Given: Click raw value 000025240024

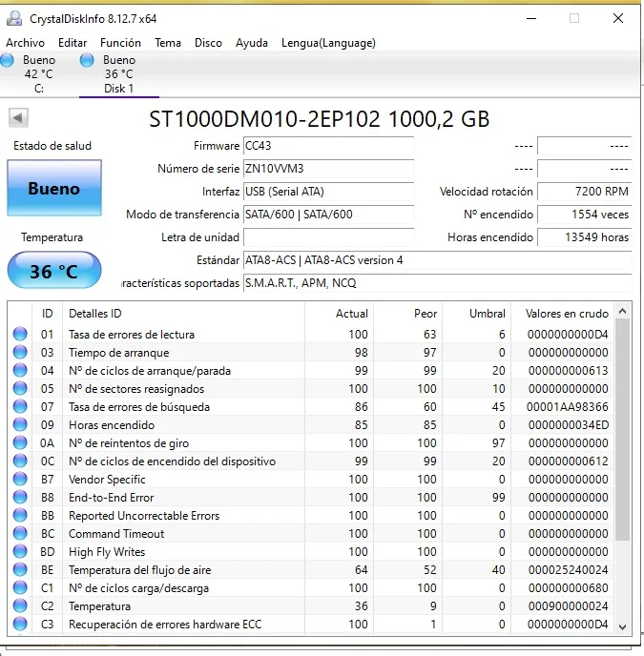Looking at the screenshot, I should coord(568,570).
